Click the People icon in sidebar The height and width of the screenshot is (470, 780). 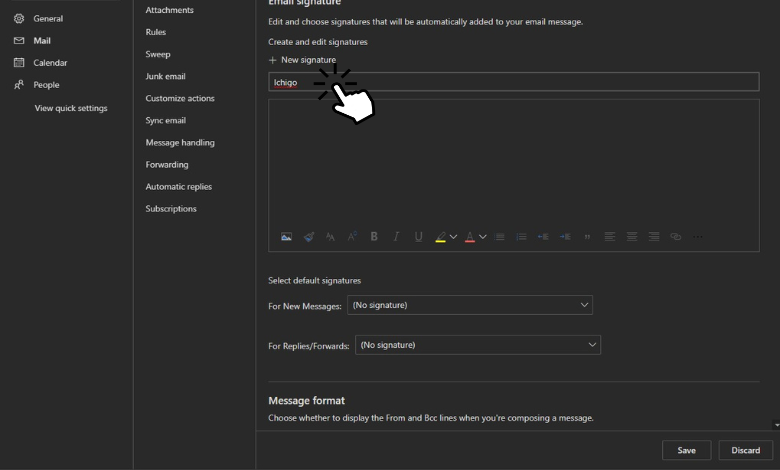pos(19,85)
